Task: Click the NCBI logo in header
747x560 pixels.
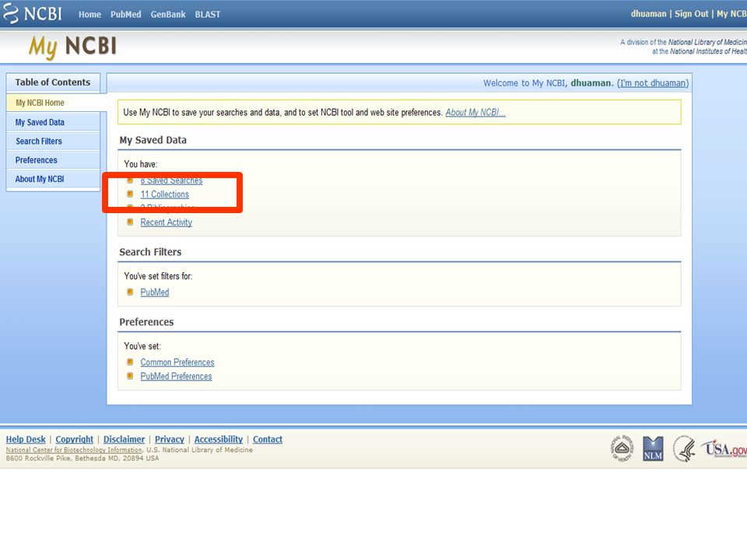Action: (32, 13)
